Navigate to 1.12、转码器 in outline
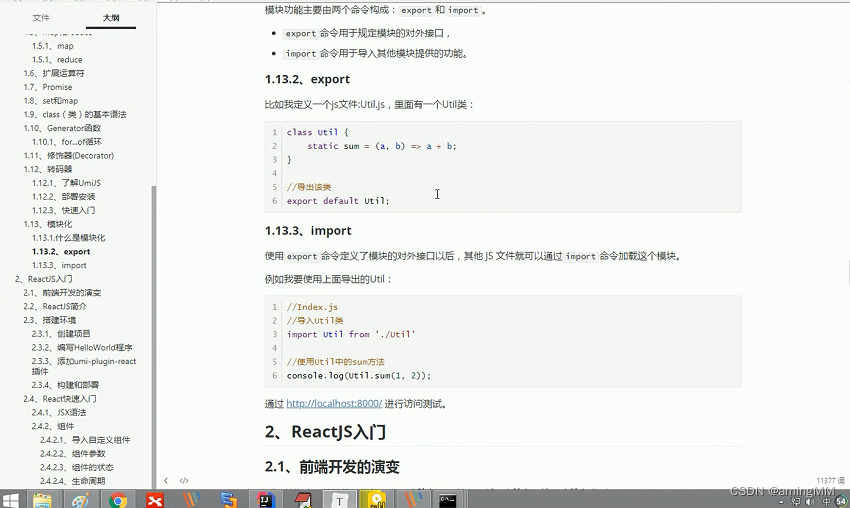Viewport: 850px width, 508px height. click(48, 169)
